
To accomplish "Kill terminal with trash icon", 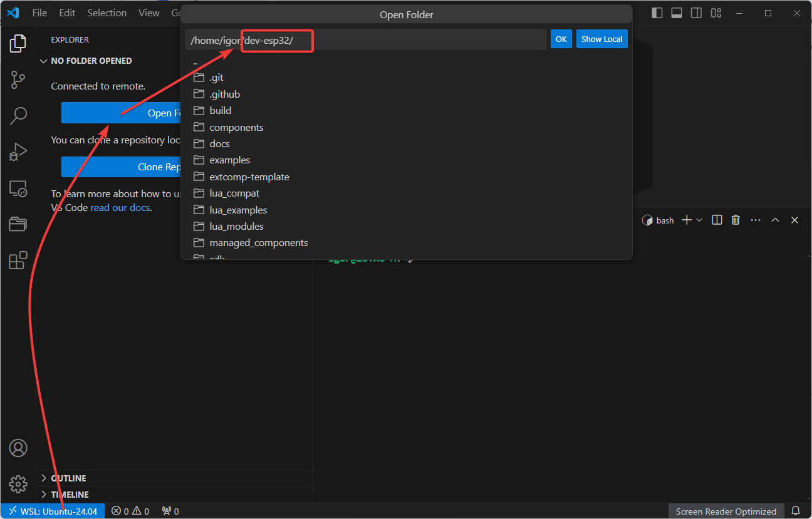I will (x=736, y=220).
